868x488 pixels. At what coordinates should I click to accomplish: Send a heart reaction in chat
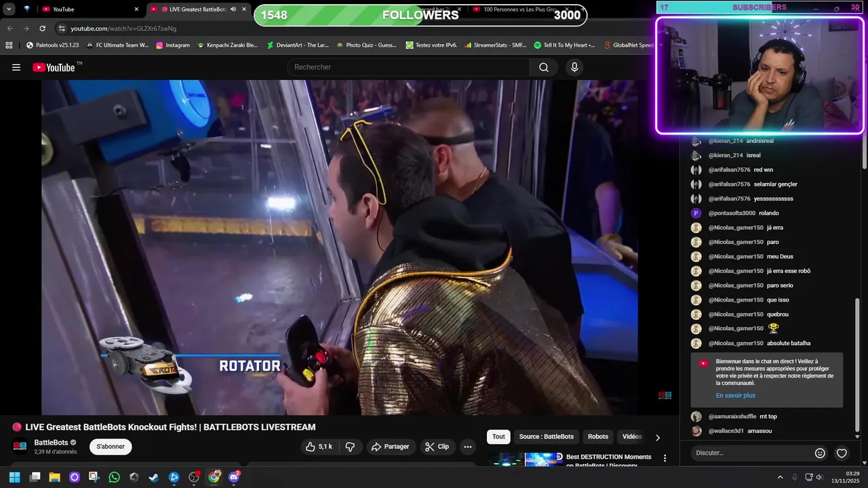tap(842, 453)
